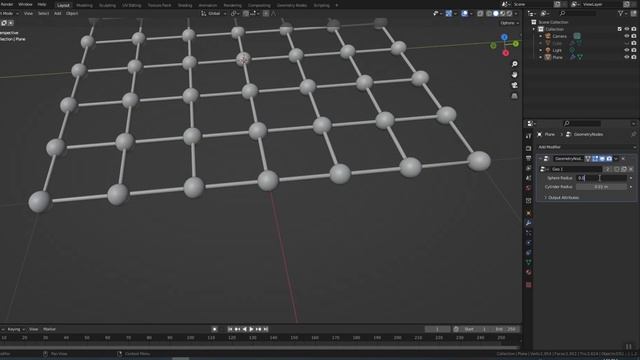
Task: Switch to the Geometry Nodes workspace tab
Action: 292,5
